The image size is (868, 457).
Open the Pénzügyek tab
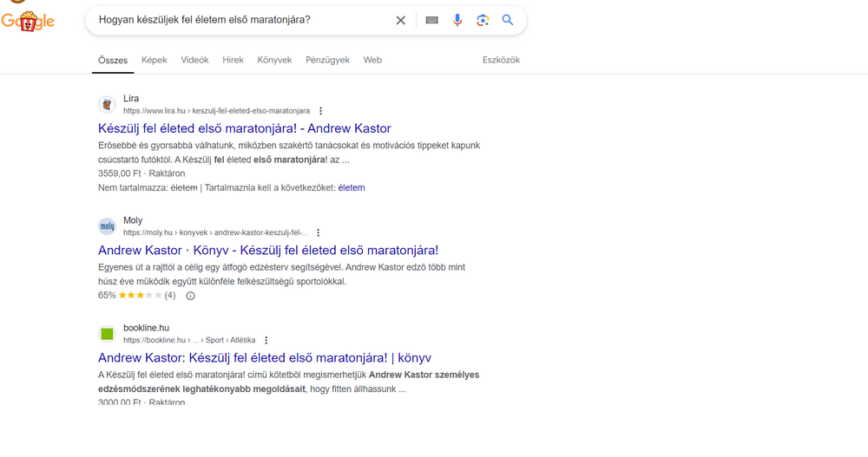pos(328,60)
